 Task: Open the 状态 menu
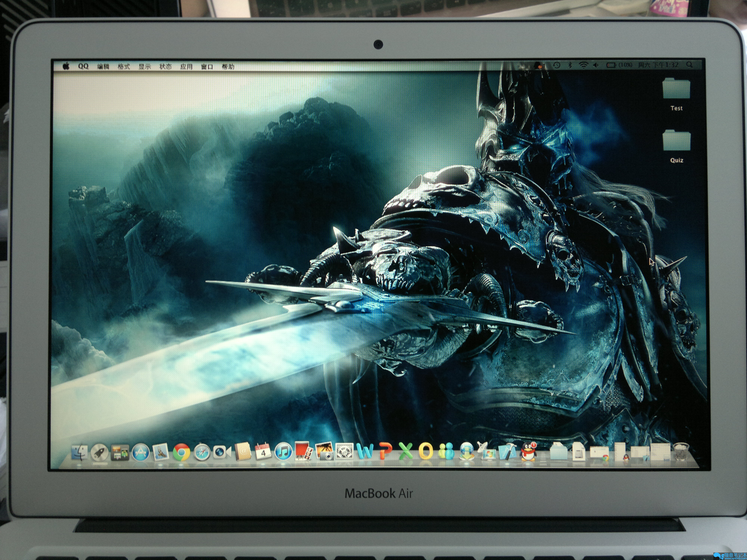pos(165,66)
